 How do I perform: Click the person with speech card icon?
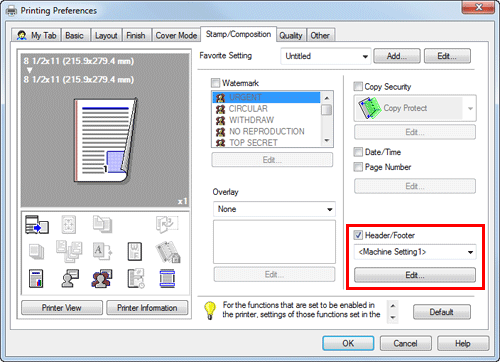[x=70, y=278]
